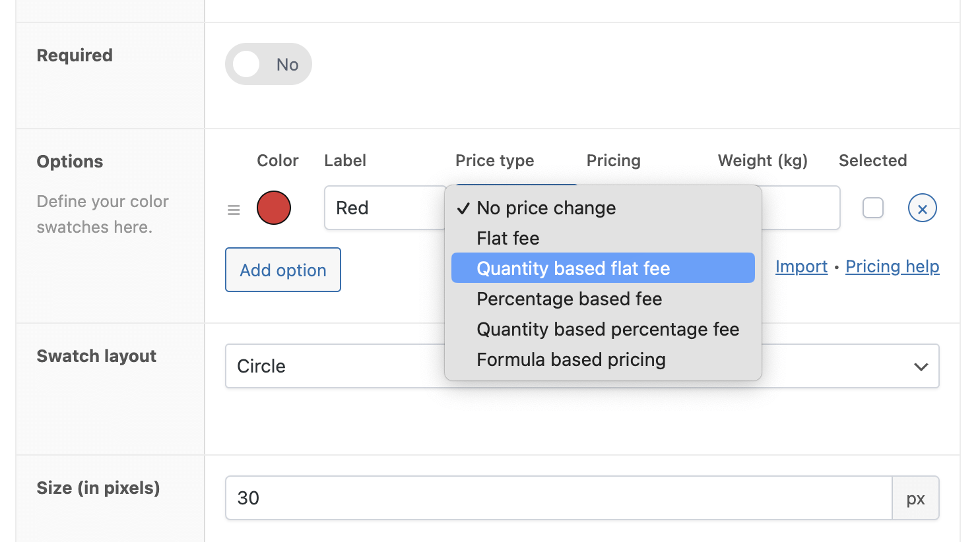The width and height of the screenshot is (980, 542).
Task: Select Quantity based flat fee pricing
Action: 573,268
